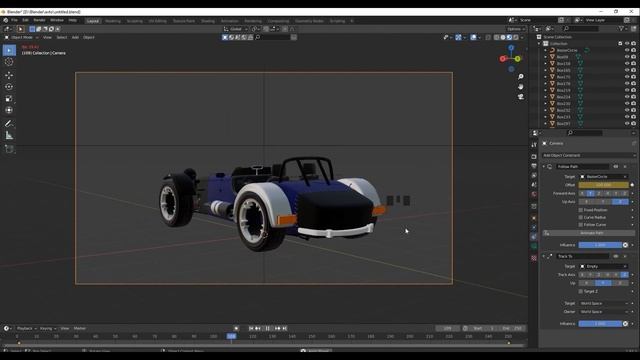Image resolution: width=640 pixels, height=360 pixels.
Task: Open the timeline Marker menu
Action: point(80,328)
